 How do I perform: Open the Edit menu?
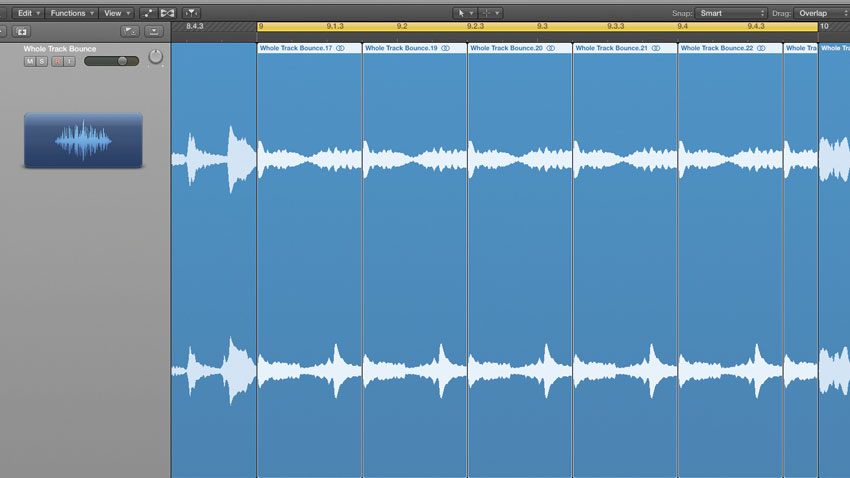click(28, 13)
